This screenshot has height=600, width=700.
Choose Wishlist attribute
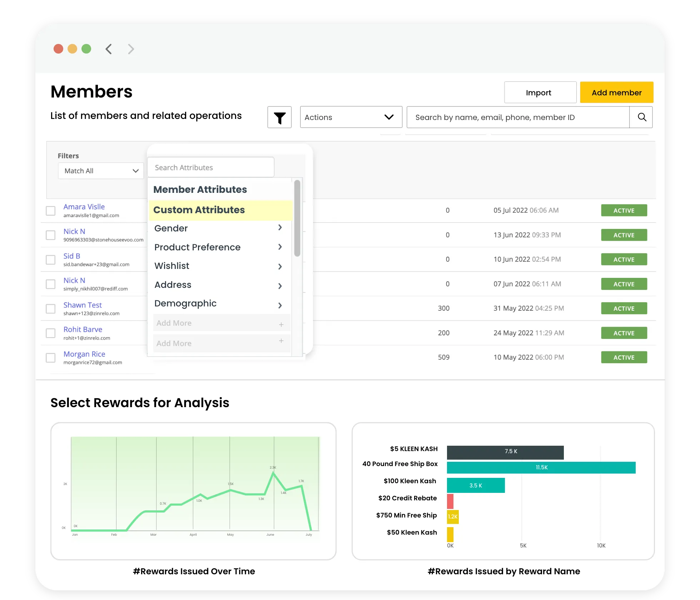coord(172,266)
